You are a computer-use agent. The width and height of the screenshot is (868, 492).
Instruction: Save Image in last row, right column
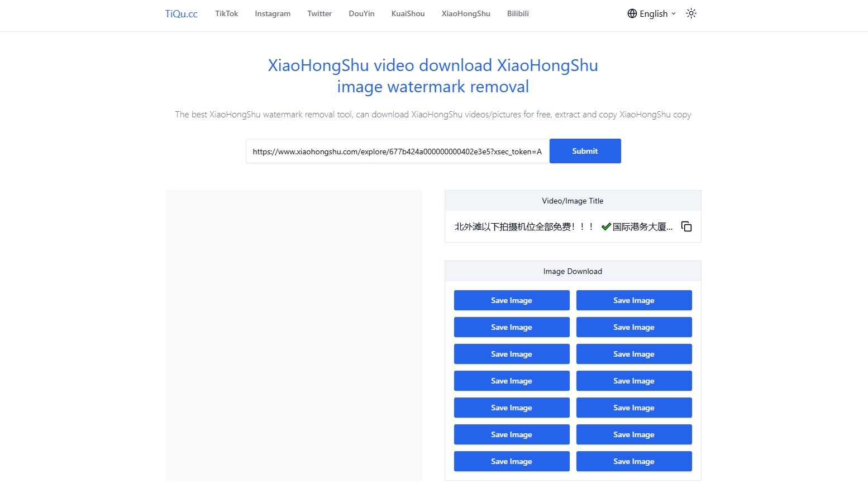634,461
